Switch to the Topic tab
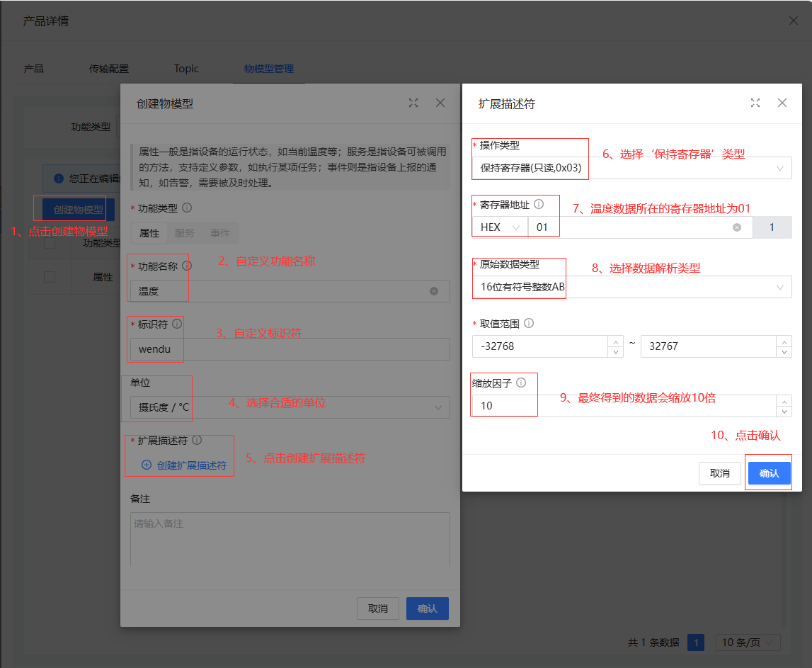 pyautogui.click(x=186, y=69)
